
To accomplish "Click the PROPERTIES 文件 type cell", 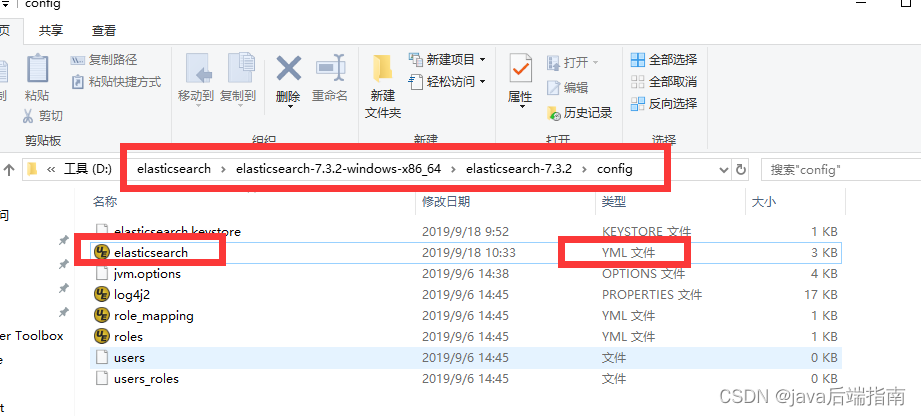I will pyautogui.click(x=652, y=294).
